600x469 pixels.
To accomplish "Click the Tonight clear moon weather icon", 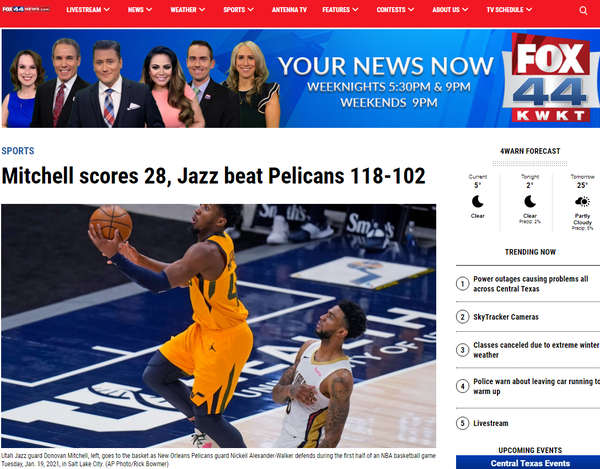I will (x=530, y=201).
